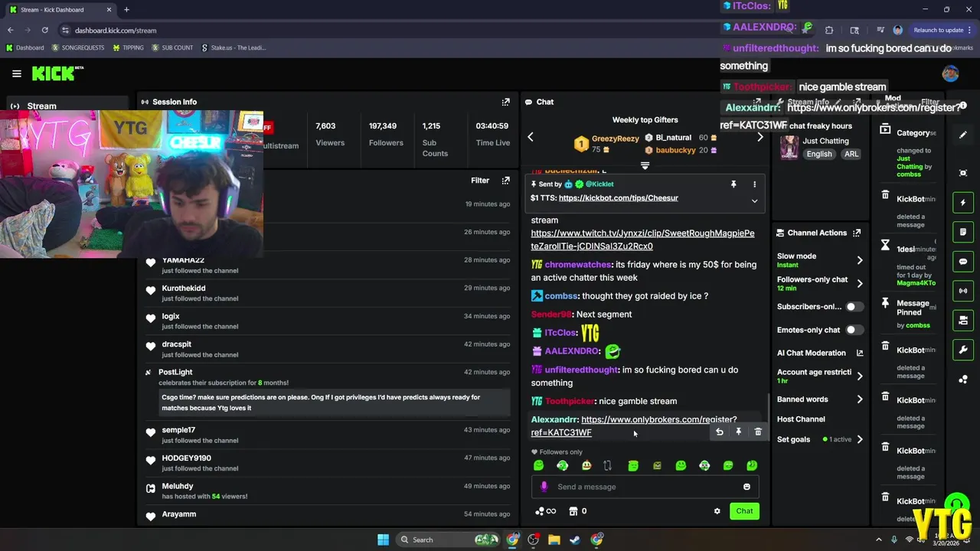This screenshot has width=980, height=551.
Task: Focus the Send a message field
Action: pos(645,487)
